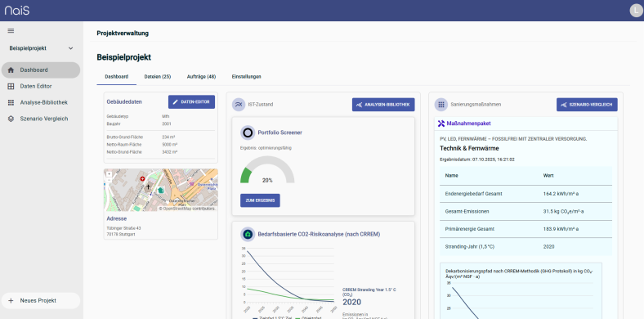Click the plus icon beside Neues Projekt
This screenshot has height=319, width=644.
[11, 300]
